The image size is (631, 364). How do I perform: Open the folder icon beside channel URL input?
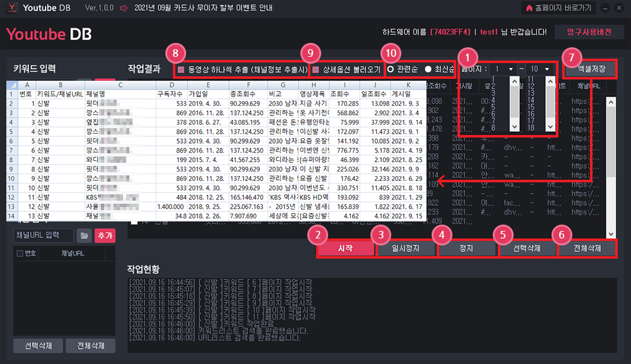point(84,235)
